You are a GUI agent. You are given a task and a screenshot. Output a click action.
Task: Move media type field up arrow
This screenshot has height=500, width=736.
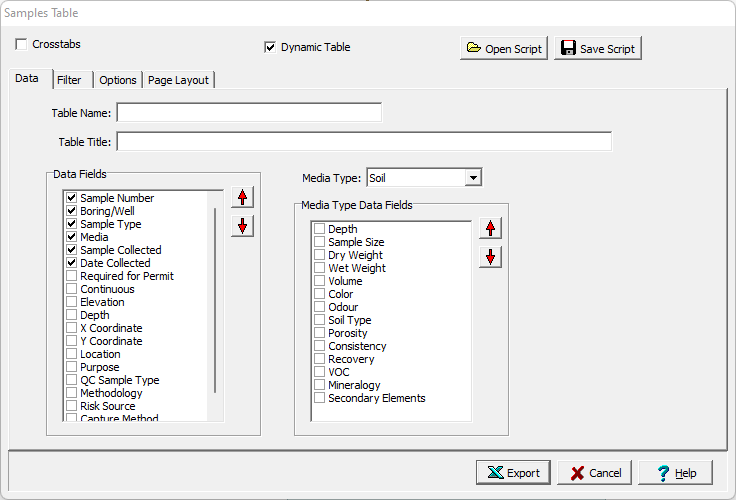point(491,228)
